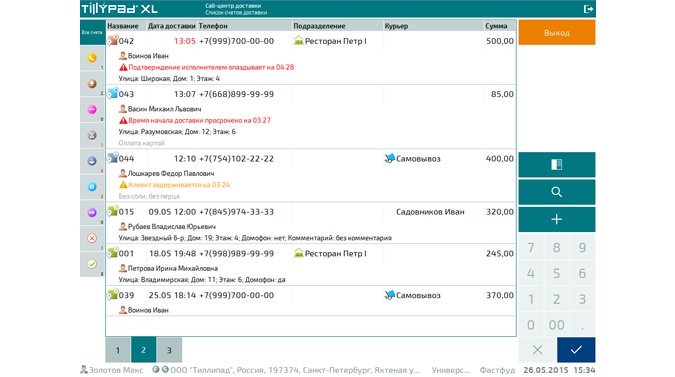Screen dimensions: 675x377
Task: Add new delivery order with plus
Action: pos(557,219)
